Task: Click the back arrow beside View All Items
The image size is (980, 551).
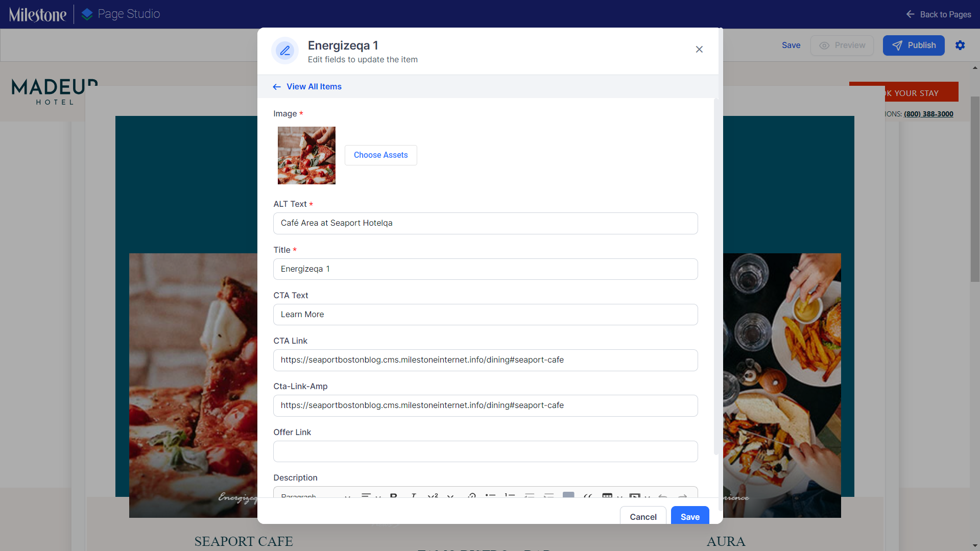Action: 277,87
